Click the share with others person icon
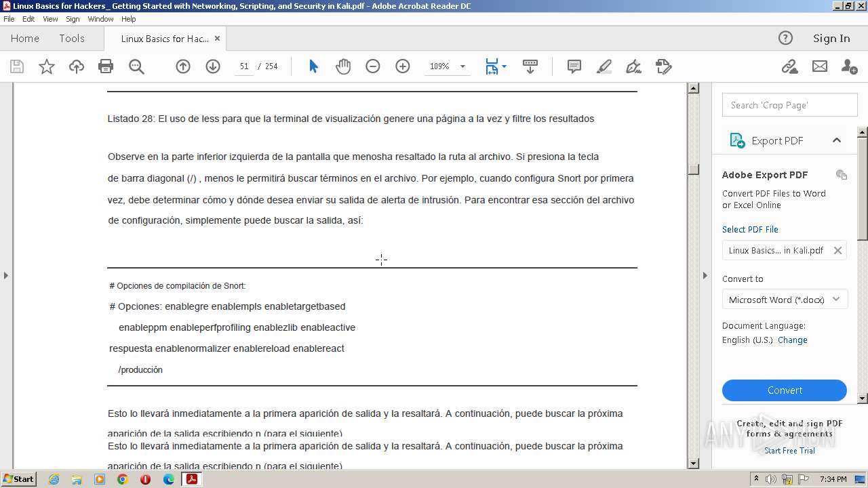The height and width of the screenshot is (488, 868). pos(849,66)
